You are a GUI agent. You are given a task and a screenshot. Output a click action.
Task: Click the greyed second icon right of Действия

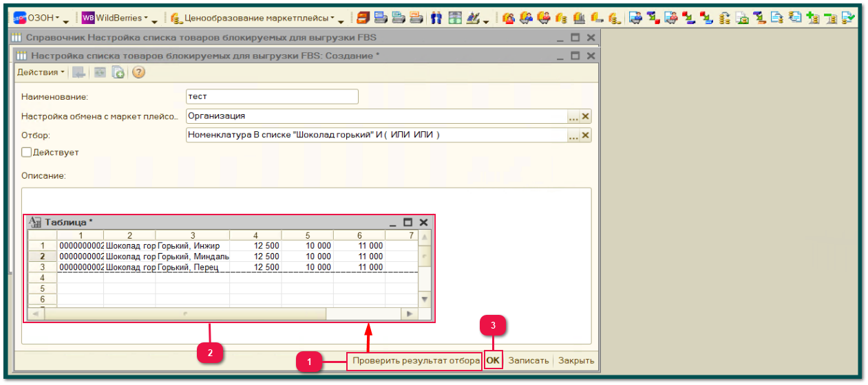pyautogui.click(x=100, y=72)
